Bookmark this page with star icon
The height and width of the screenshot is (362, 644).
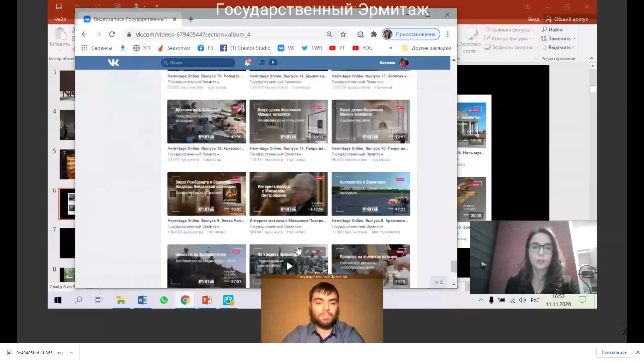point(343,34)
